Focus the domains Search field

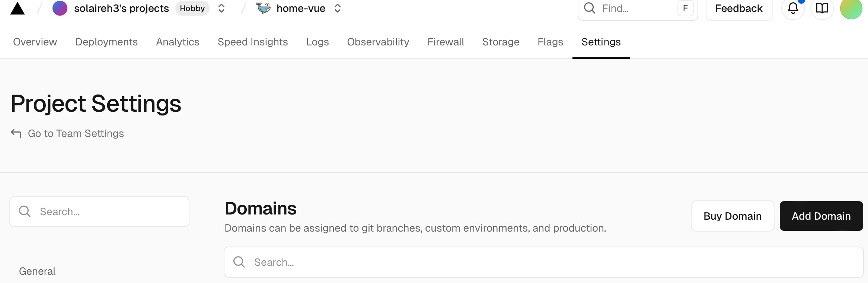(543, 262)
